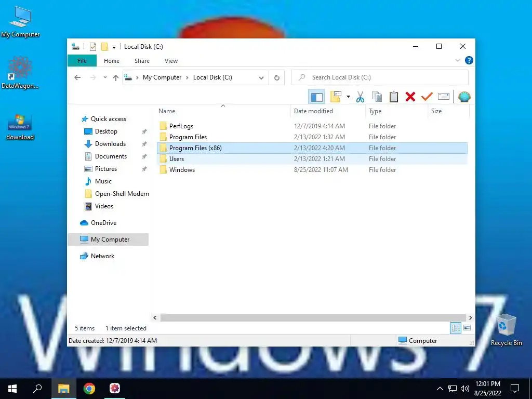Click My Computer in the address bar breadcrumb

pos(162,77)
